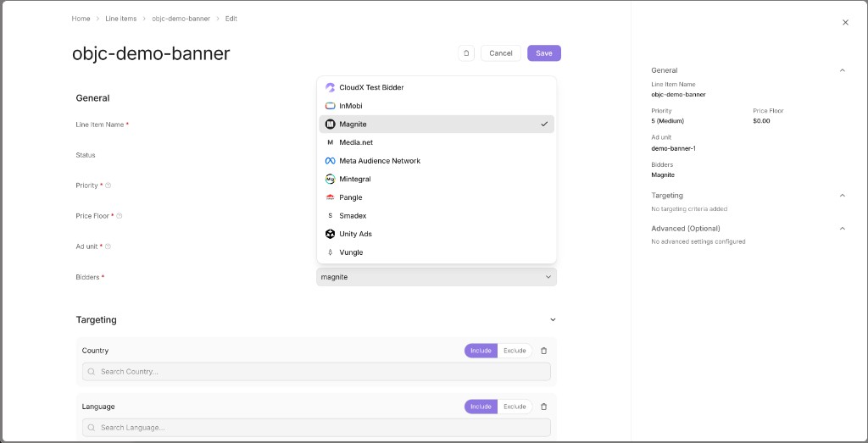This screenshot has width=868, height=443.
Task: Click the Priority help info icon
Action: (108, 186)
